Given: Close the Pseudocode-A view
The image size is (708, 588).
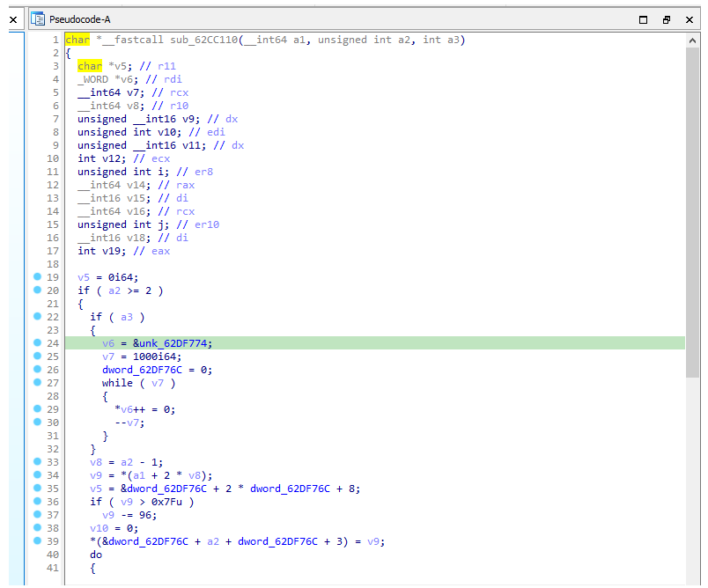Looking at the screenshot, I should [689, 19].
